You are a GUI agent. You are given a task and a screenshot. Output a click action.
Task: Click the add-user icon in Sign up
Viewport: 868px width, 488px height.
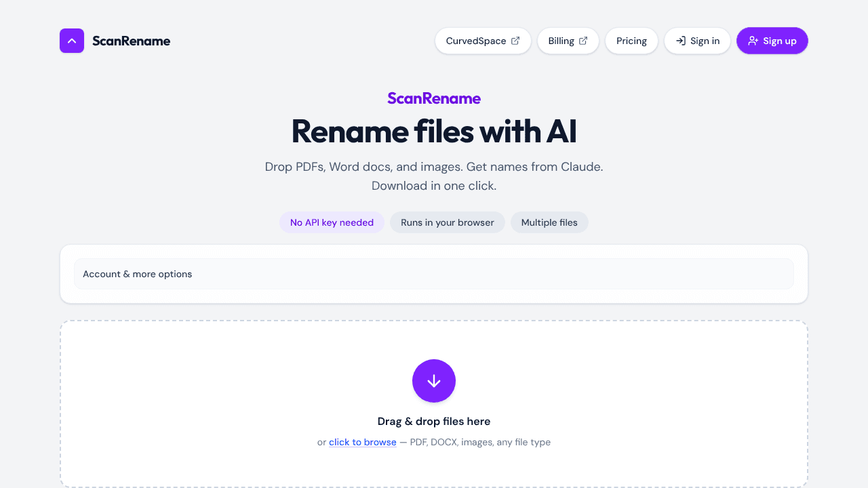pyautogui.click(x=753, y=41)
